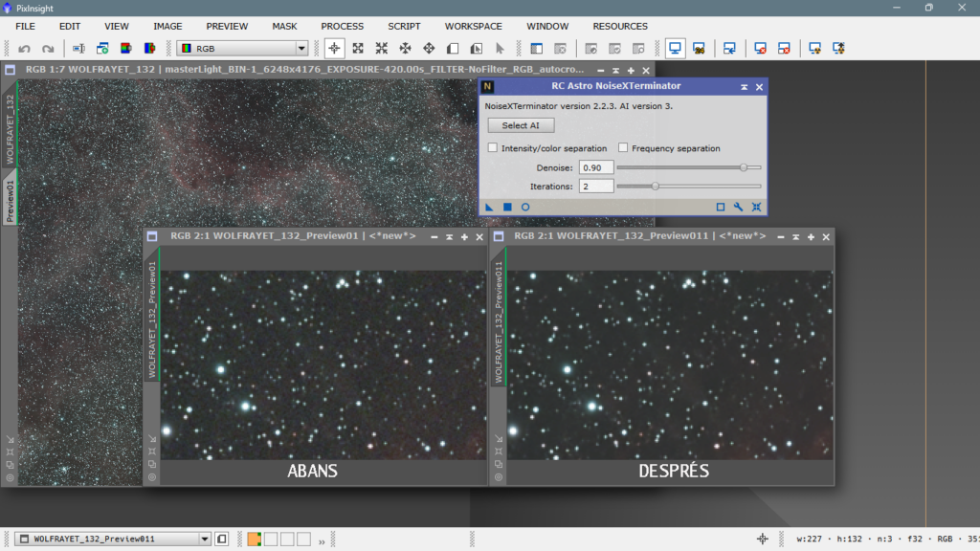
Task: Switch to the second workspace box
Action: [271, 540]
